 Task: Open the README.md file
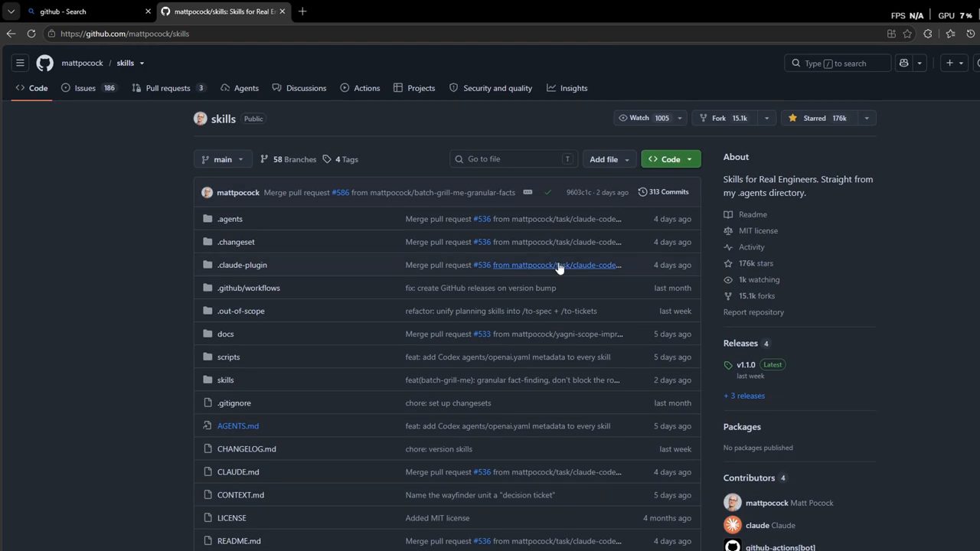[x=239, y=541]
